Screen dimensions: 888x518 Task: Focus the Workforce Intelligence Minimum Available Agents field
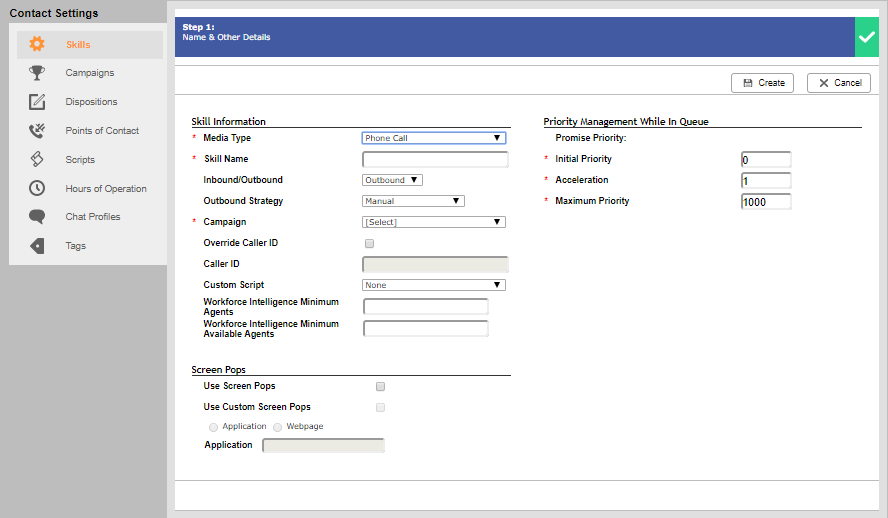426,329
